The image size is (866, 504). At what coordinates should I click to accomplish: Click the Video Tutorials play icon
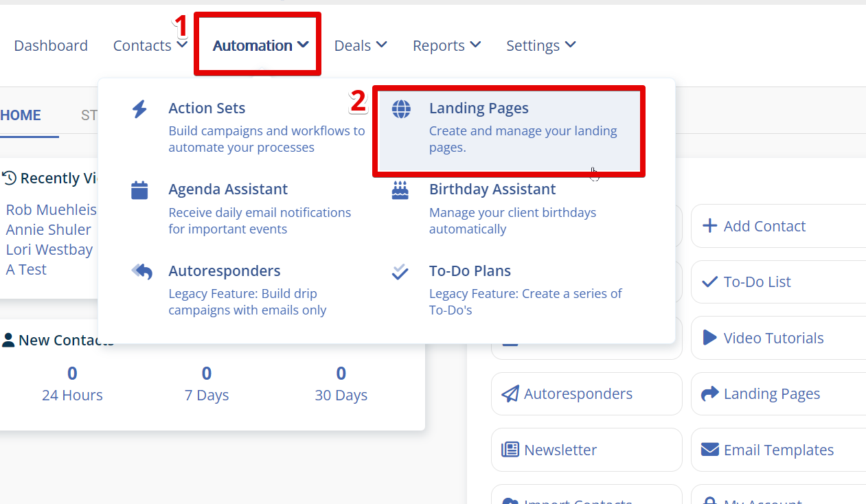coord(709,338)
